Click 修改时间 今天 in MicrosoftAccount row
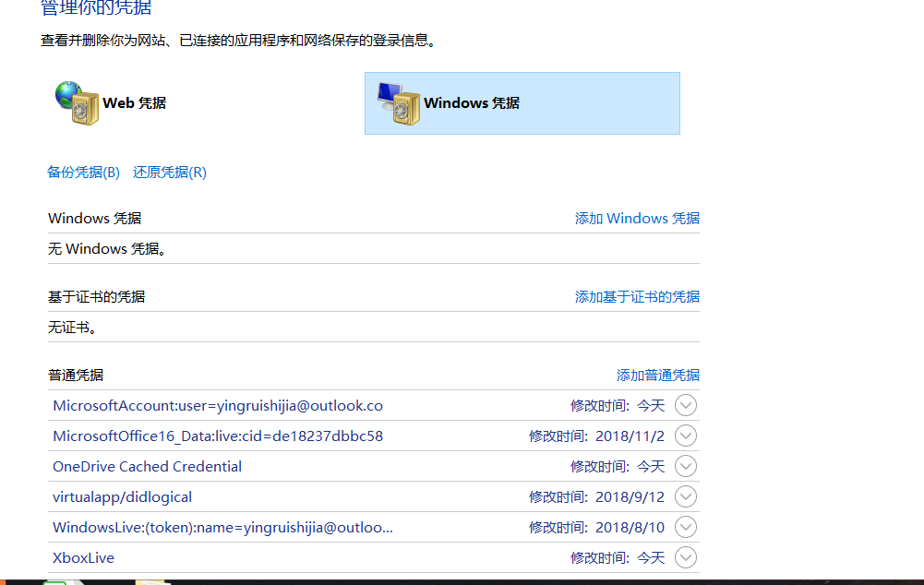Screen dimensions: 924x585 618,406
